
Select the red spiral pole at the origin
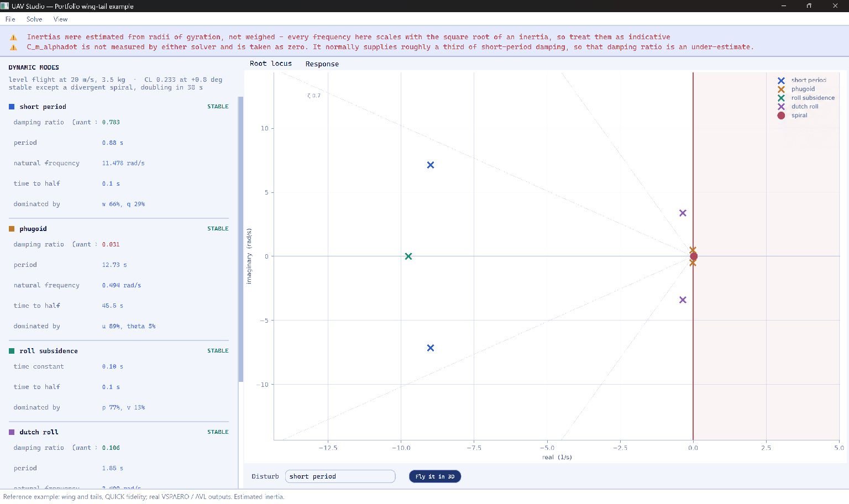click(x=694, y=256)
